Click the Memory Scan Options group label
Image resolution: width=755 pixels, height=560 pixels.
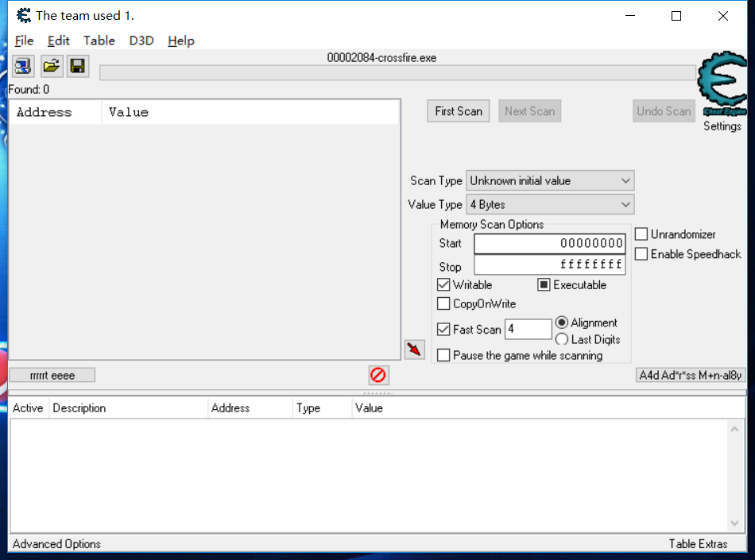pyautogui.click(x=492, y=225)
